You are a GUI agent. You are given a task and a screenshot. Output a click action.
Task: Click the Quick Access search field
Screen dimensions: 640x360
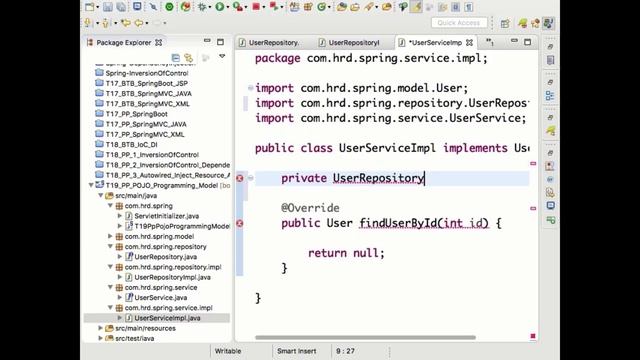459,23
